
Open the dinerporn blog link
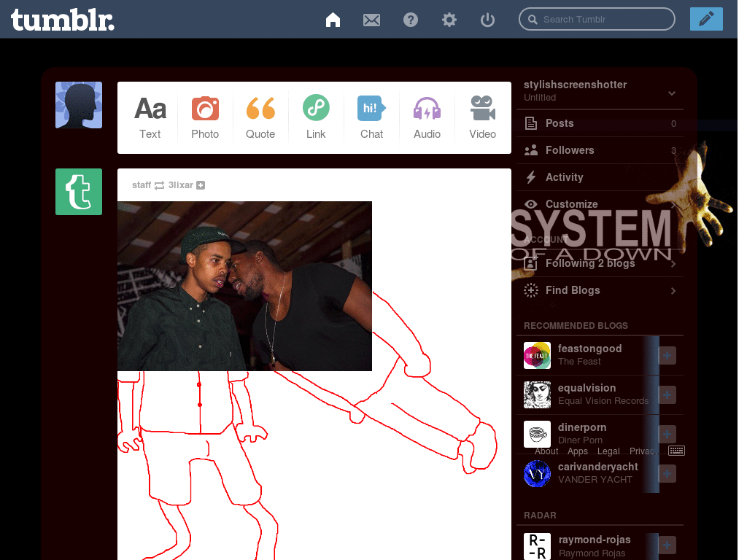(582, 427)
